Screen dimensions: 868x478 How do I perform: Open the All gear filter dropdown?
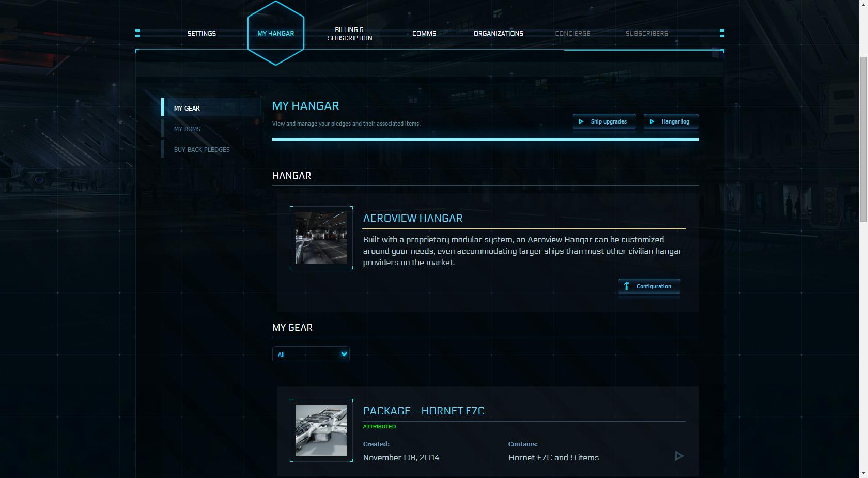coord(311,354)
